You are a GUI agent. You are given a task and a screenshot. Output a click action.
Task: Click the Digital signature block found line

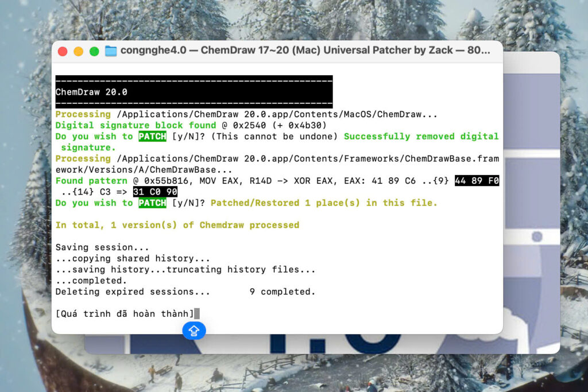[x=136, y=125]
